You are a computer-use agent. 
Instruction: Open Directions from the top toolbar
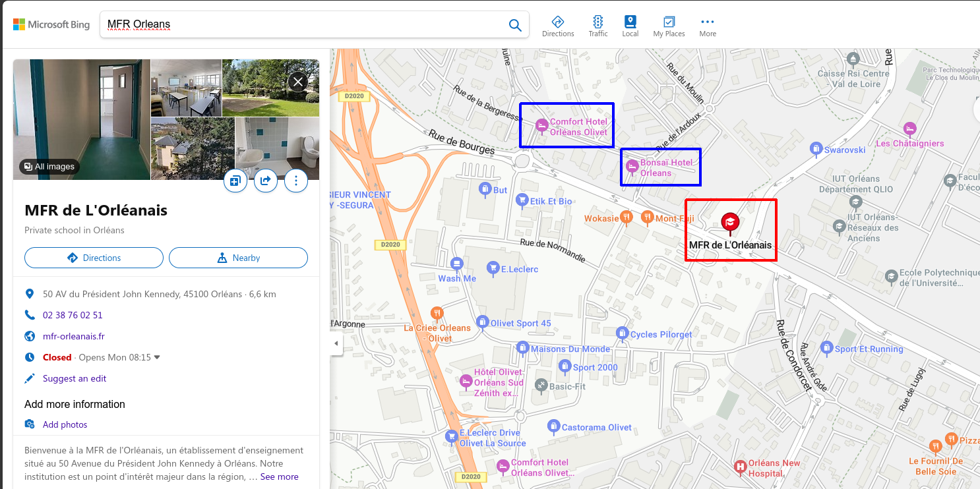558,26
